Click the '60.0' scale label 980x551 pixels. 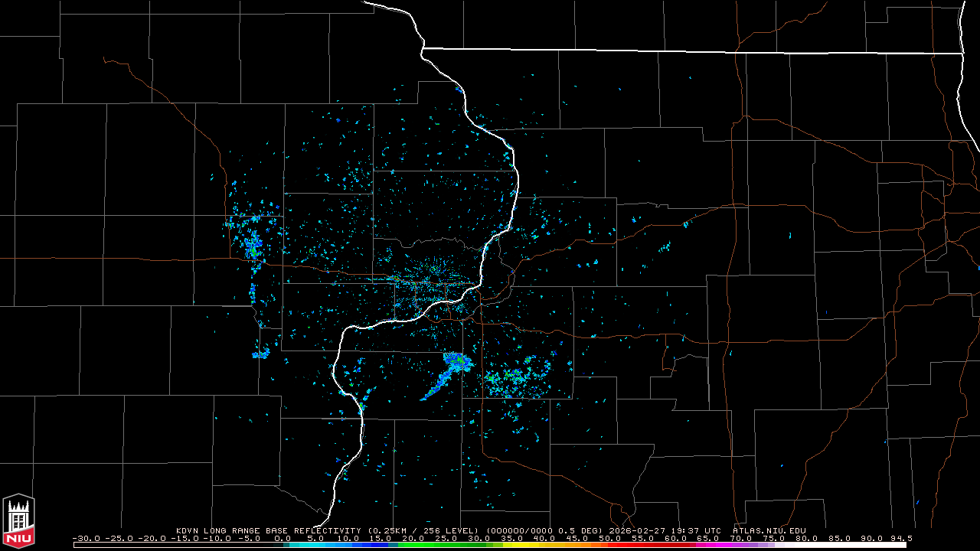675,538
